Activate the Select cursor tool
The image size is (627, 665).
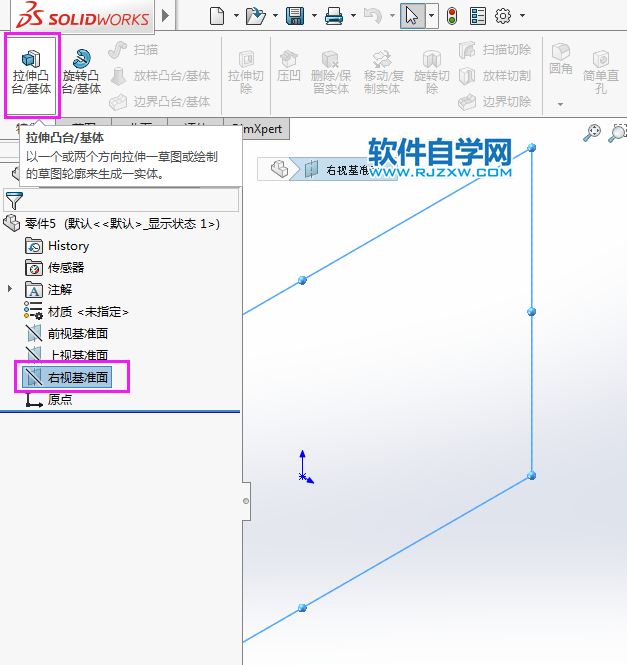(x=412, y=16)
